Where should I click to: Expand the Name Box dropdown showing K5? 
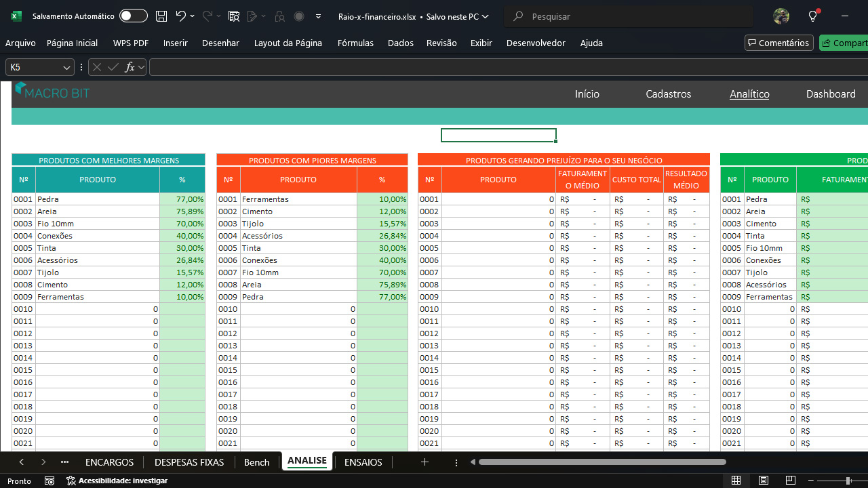(x=66, y=67)
